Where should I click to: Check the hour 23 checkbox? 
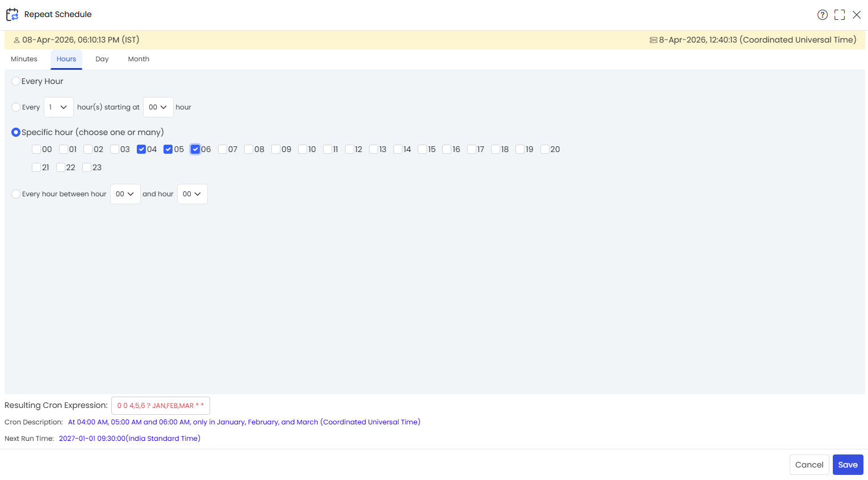[87, 167]
